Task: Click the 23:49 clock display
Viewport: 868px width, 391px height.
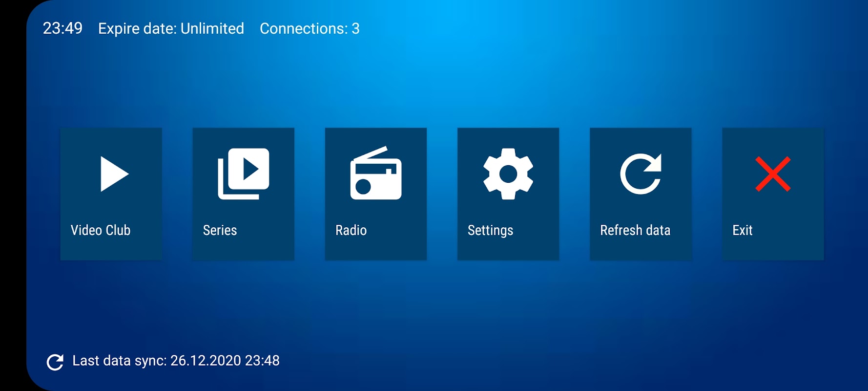Action: click(x=62, y=28)
